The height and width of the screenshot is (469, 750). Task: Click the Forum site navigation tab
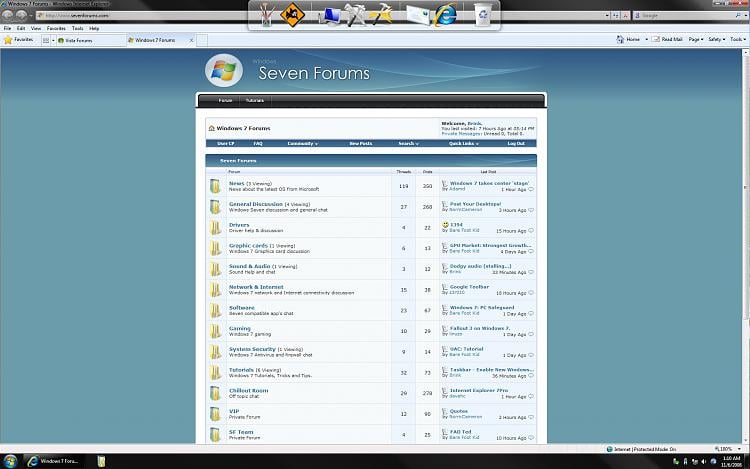pyautogui.click(x=225, y=100)
